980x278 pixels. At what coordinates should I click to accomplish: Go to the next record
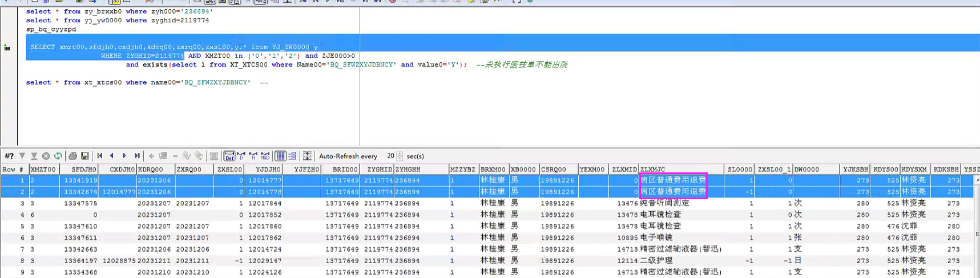point(124,156)
